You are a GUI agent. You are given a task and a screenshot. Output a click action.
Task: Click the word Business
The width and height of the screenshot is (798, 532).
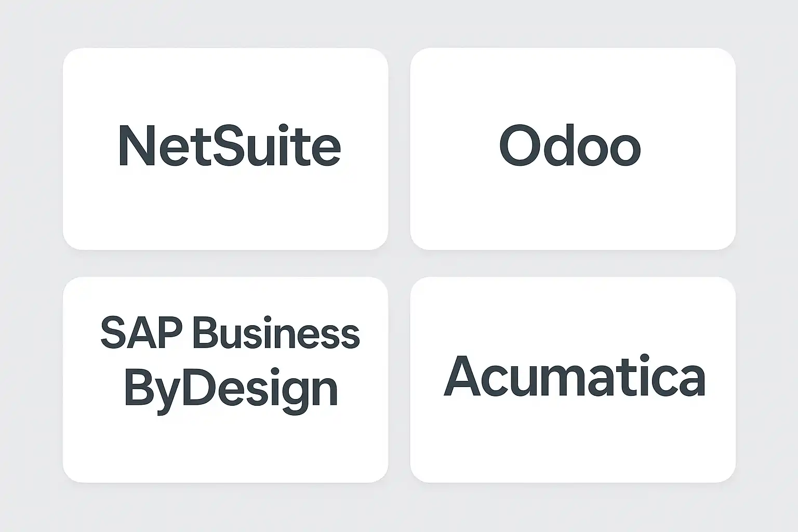[x=276, y=334]
